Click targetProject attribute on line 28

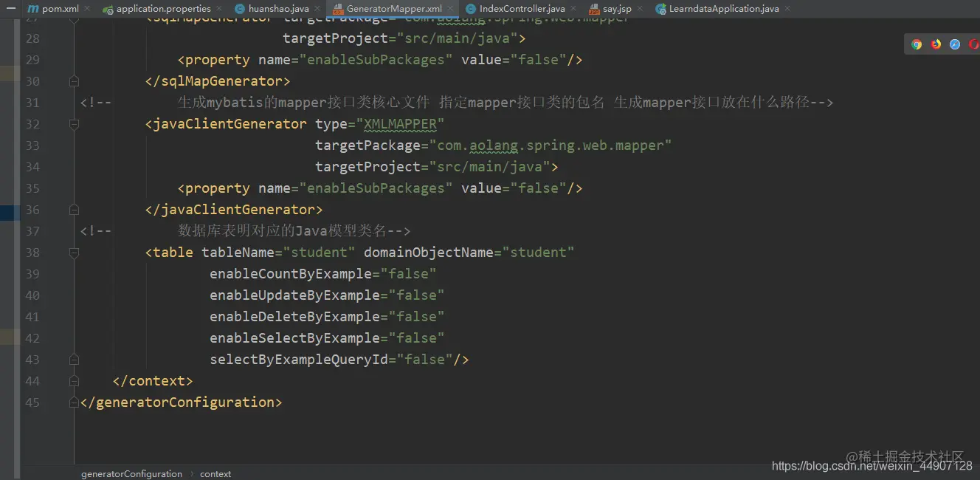[336, 38]
